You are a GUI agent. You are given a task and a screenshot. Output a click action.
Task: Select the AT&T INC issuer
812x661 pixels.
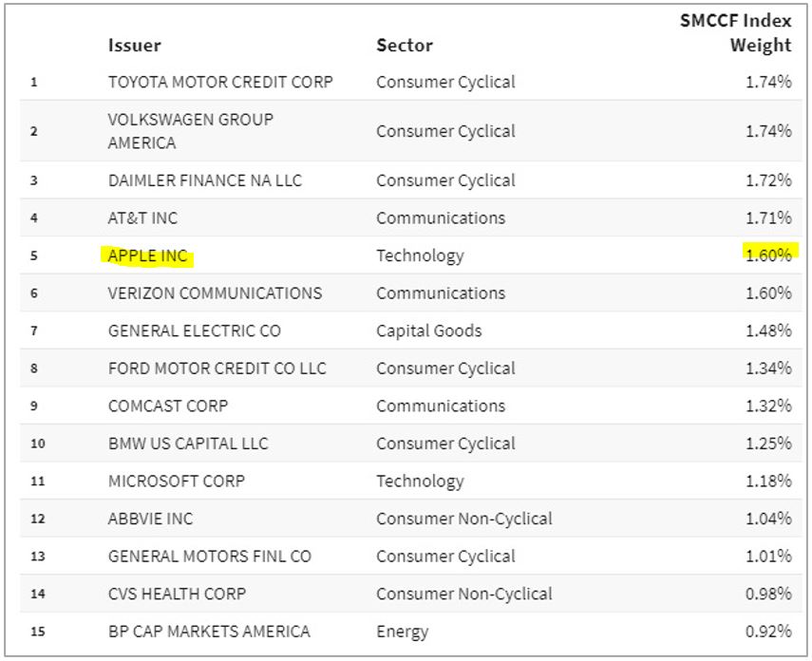coord(142,217)
